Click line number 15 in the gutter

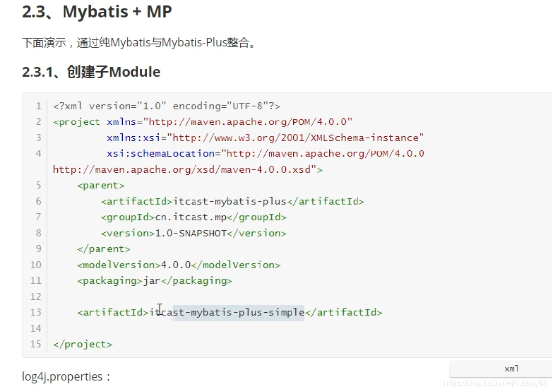click(x=36, y=344)
